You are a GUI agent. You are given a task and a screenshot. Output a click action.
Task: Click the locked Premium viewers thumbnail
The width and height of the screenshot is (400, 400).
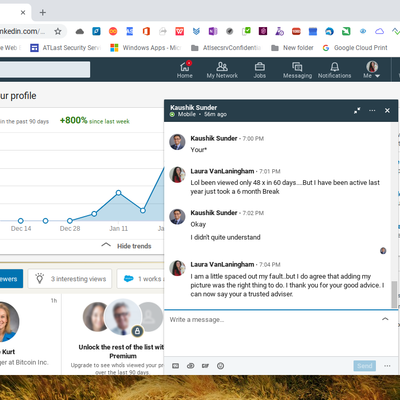tap(123, 317)
